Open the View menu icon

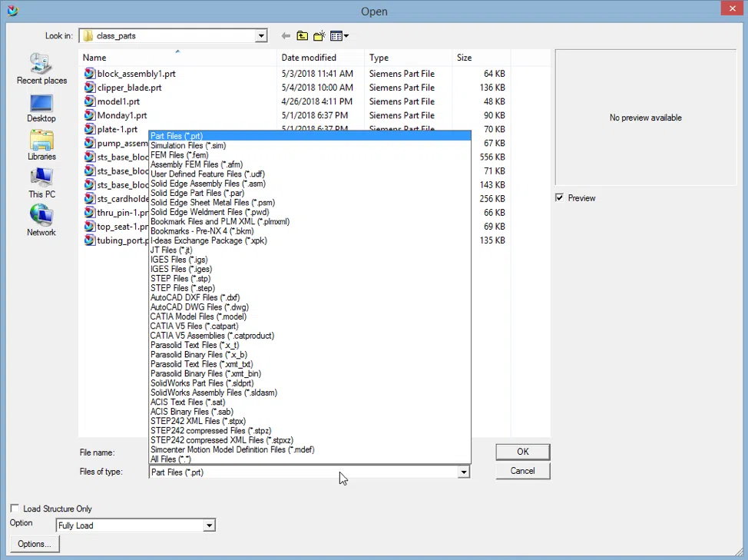coord(339,36)
